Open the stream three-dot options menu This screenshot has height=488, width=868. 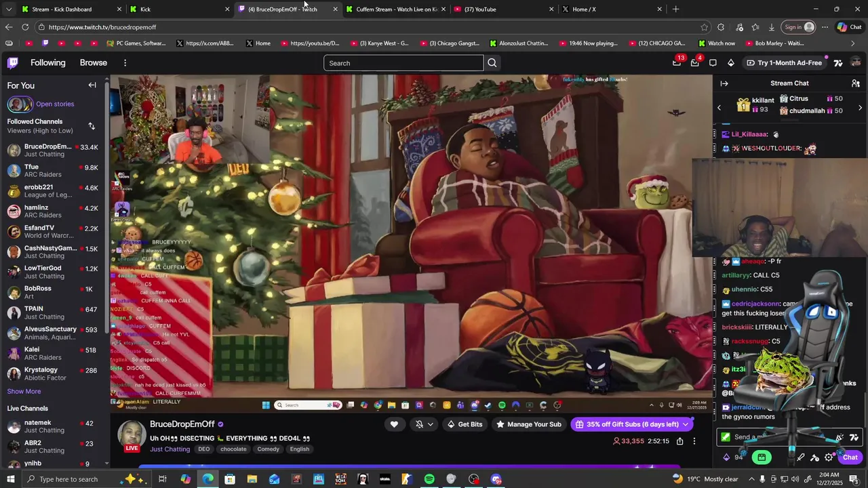694,441
